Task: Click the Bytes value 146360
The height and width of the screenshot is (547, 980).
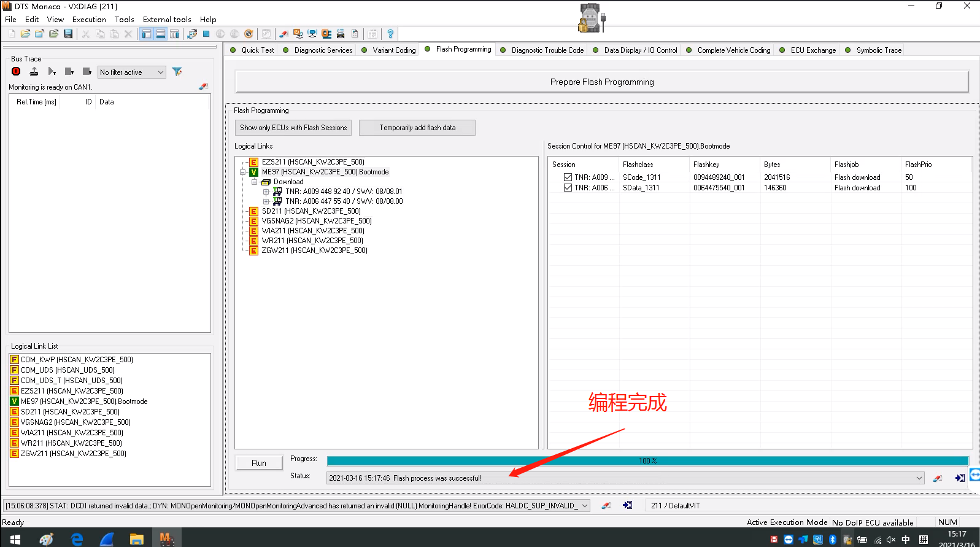Action: 775,188
